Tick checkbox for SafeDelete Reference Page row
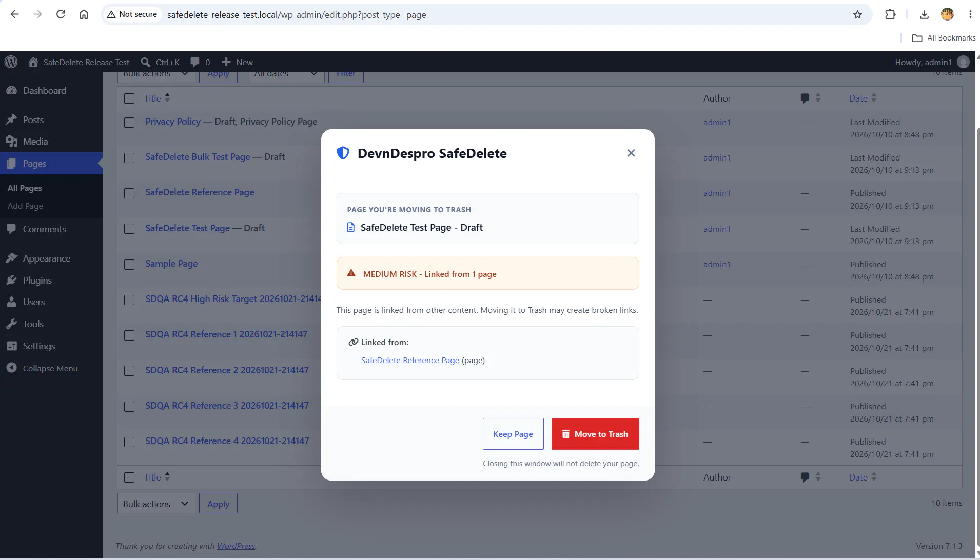980x560 pixels. pos(129,193)
